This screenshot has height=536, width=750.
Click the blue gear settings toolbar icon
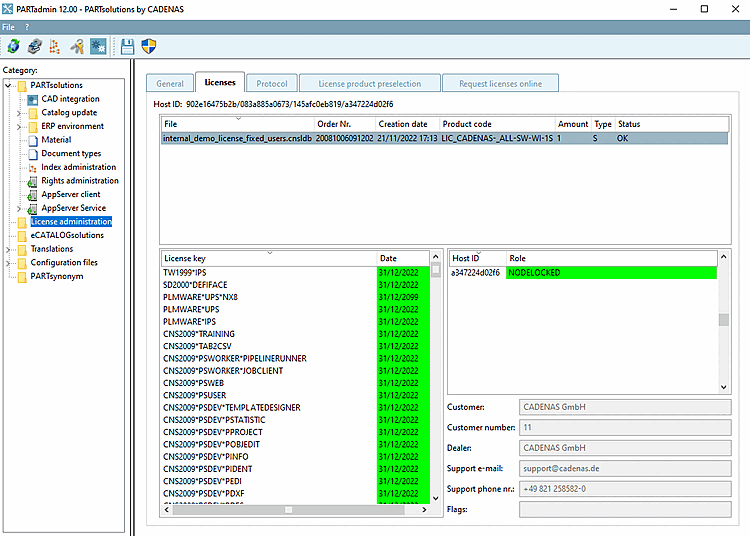[x=98, y=46]
